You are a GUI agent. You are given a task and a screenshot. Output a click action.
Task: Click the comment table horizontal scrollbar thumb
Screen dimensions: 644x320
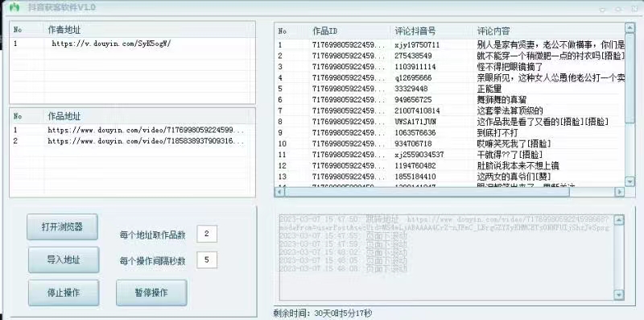pyautogui.click(x=427, y=192)
